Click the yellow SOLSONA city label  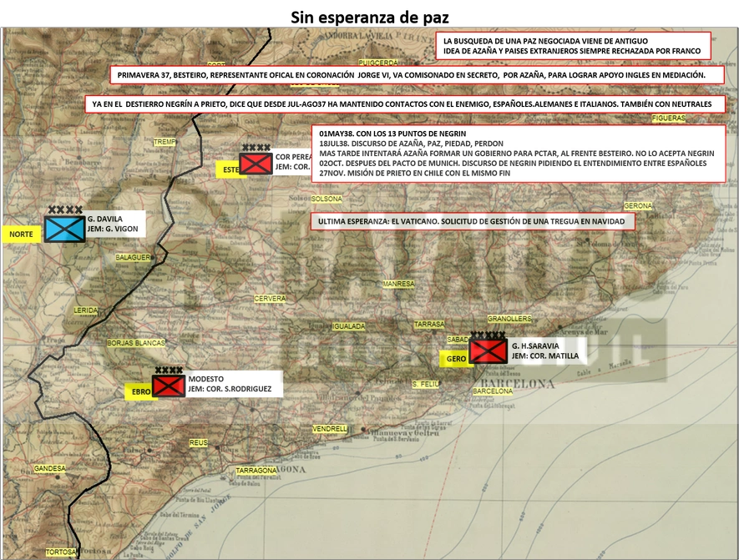[x=326, y=199]
